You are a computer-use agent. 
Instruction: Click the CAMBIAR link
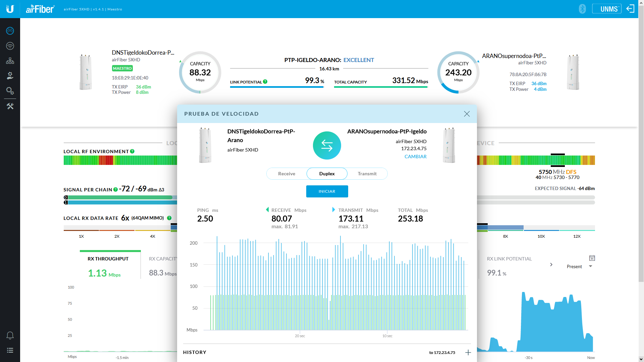coord(416,157)
